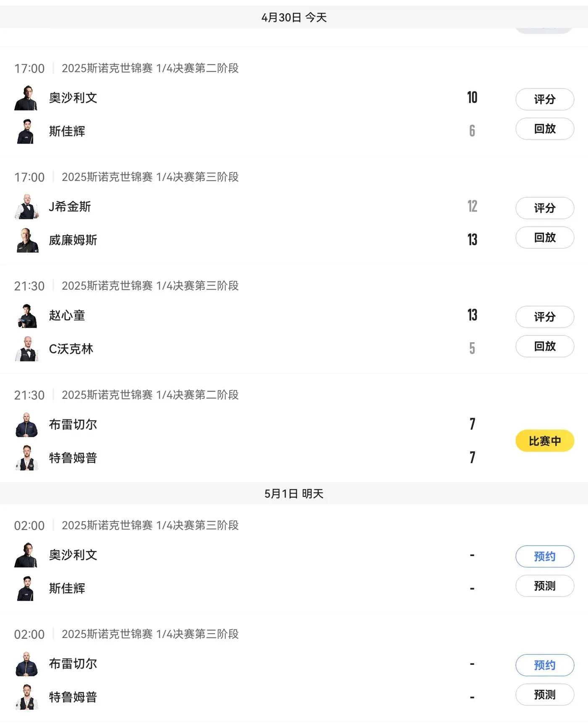Tap 威廉姆斯 player avatar
Screen dimensions: 588x724
tap(26, 240)
